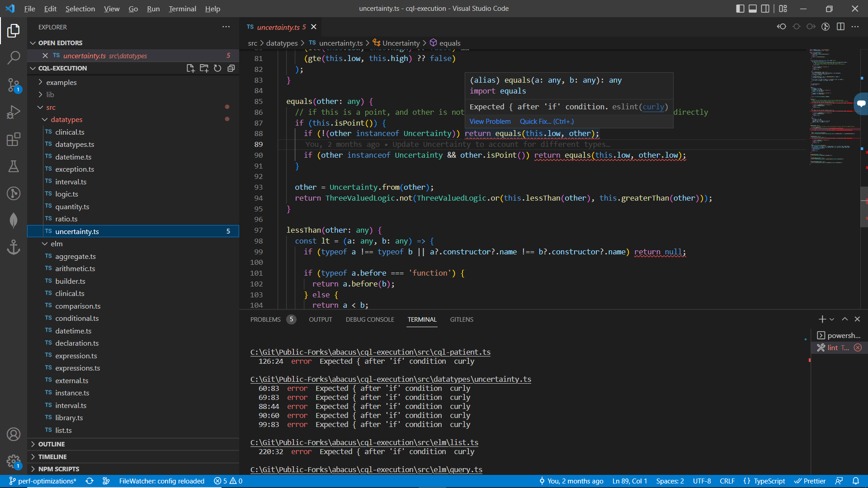Open the GitLens view in activity bar
868x488 pixels.
(x=14, y=193)
